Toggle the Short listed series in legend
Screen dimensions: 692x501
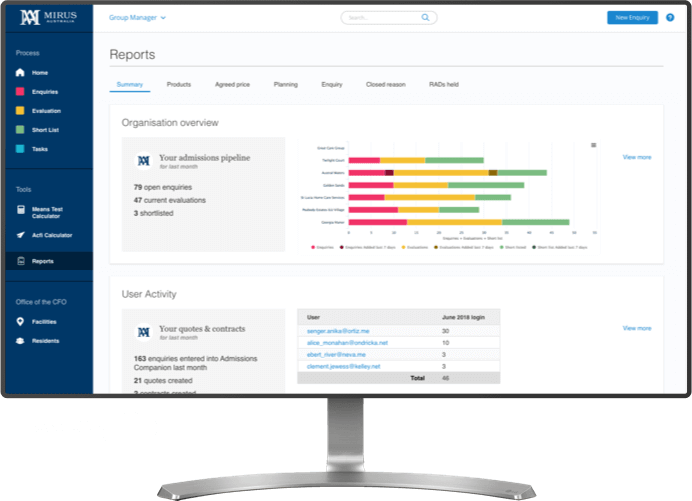coord(513,247)
